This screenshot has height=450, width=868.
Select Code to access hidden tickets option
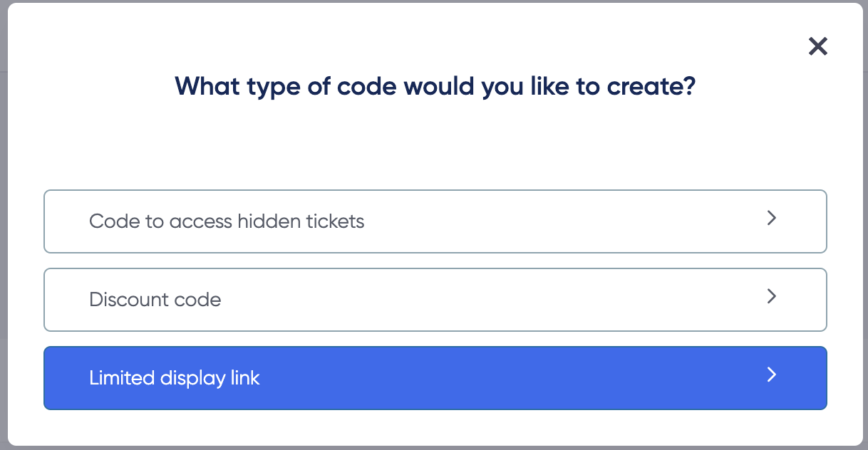click(x=435, y=221)
